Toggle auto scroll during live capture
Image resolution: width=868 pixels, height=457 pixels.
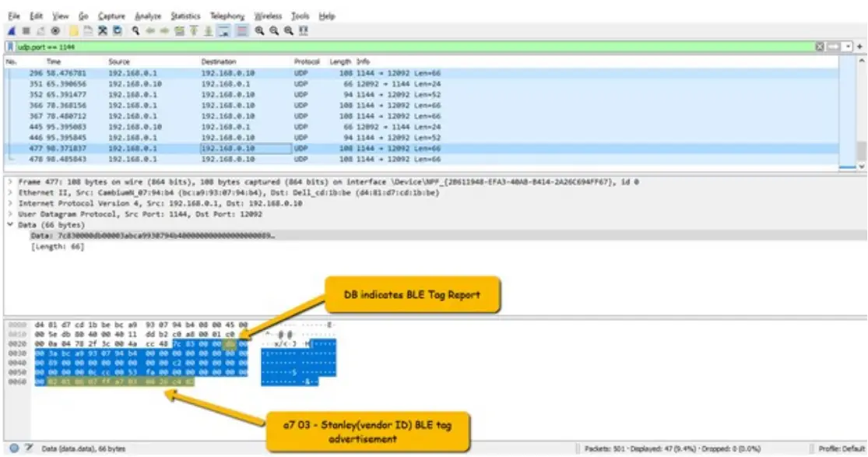[223, 31]
